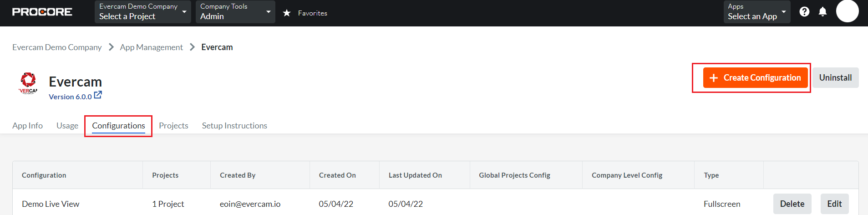The image size is (868, 215).
Task: Edit the Demo Live View configuration
Action: click(834, 204)
